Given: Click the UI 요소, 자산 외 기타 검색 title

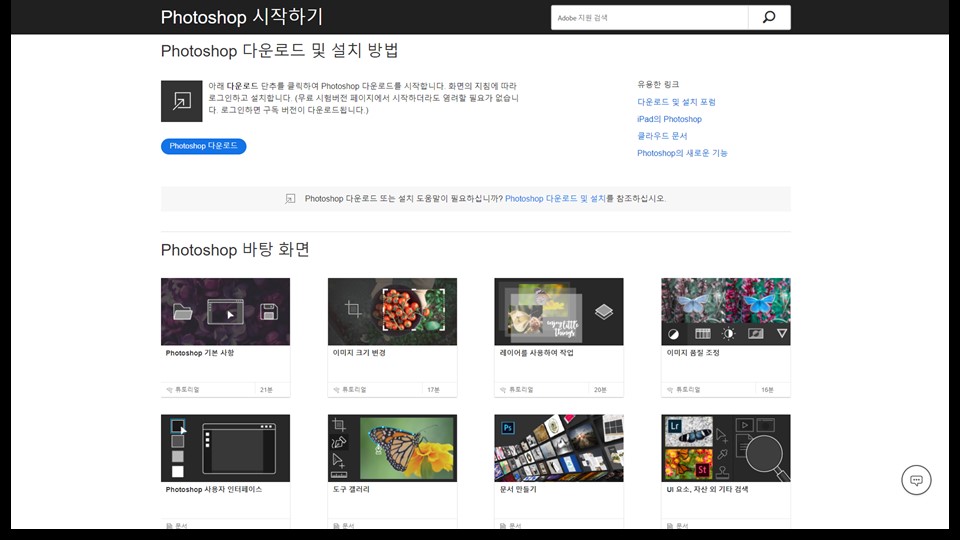Looking at the screenshot, I should tap(707, 490).
